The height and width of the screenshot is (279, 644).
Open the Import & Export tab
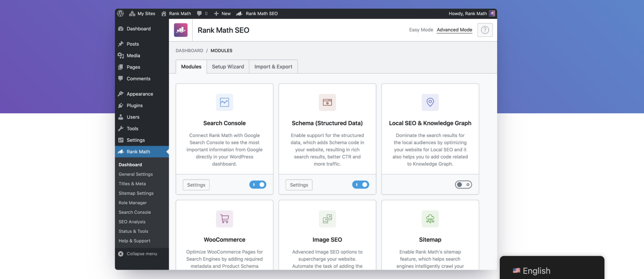click(x=273, y=67)
